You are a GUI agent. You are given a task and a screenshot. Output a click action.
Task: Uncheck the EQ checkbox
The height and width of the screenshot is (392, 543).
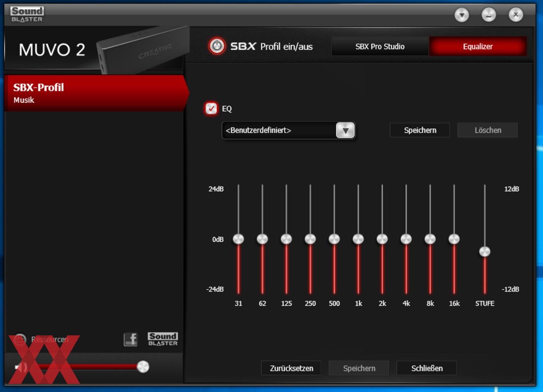point(211,108)
